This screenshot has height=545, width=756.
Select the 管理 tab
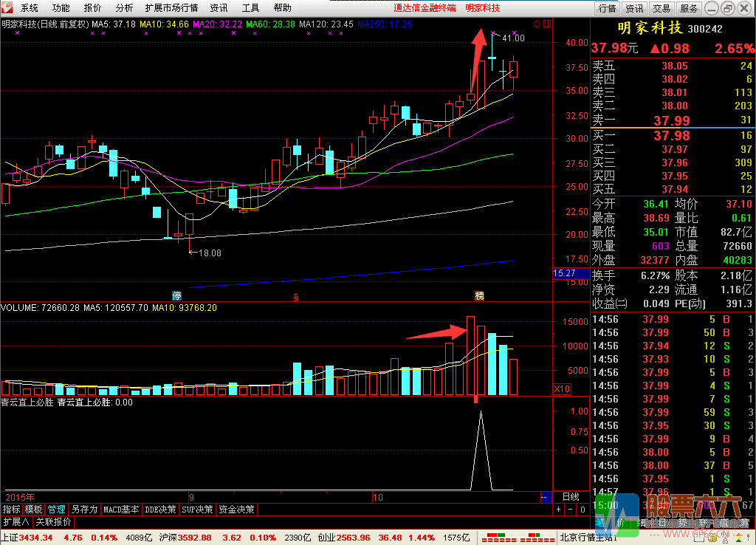tap(56, 510)
